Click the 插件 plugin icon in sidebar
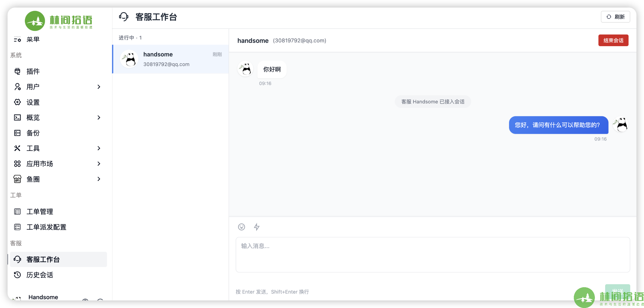The image size is (644, 308). coord(17,71)
